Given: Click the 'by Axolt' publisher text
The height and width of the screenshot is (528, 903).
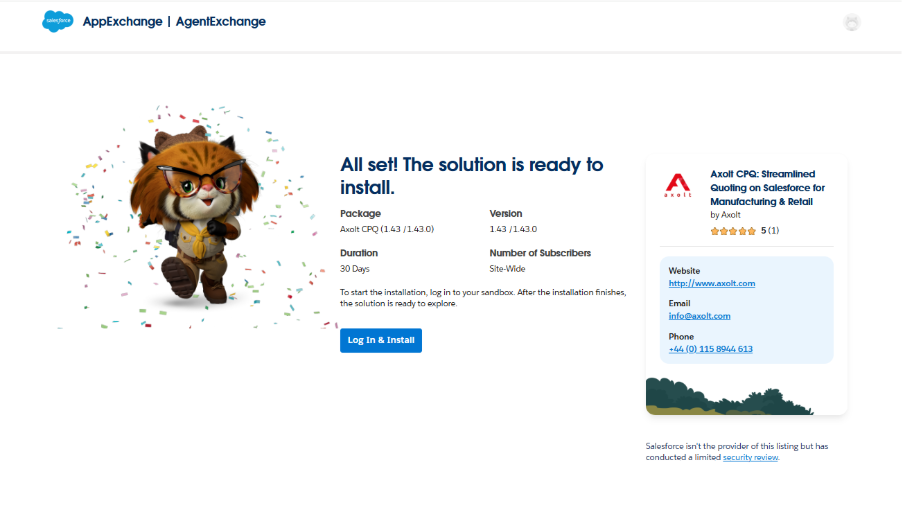Looking at the screenshot, I should click(x=725, y=215).
